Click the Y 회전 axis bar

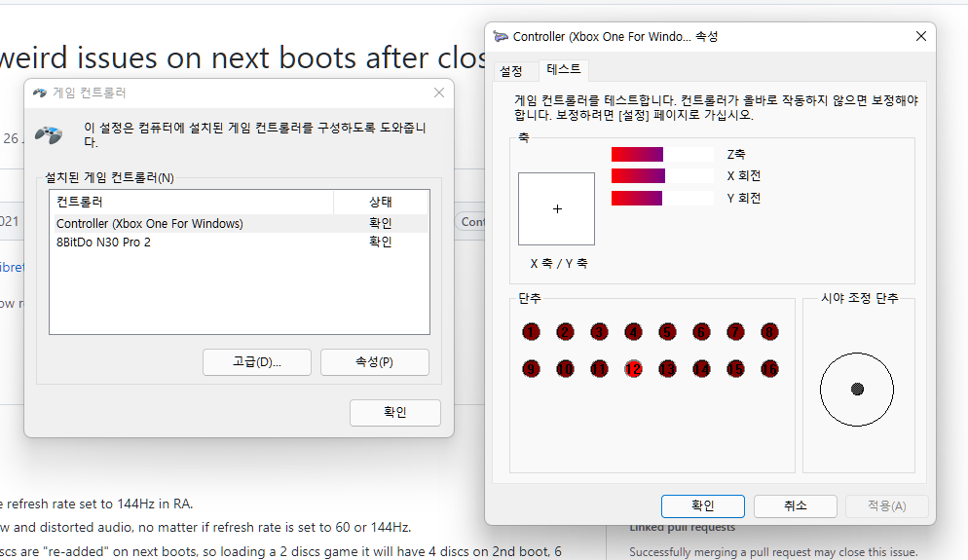tap(662, 199)
